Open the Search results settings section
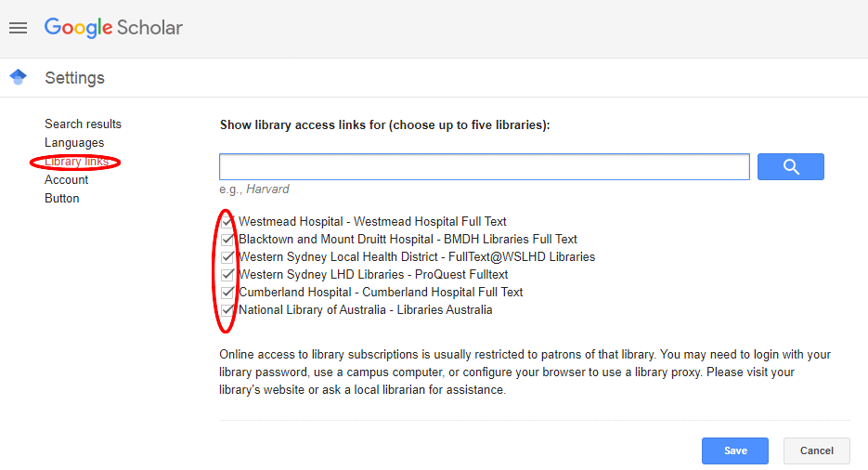The height and width of the screenshot is (470, 868). click(83, 124)
